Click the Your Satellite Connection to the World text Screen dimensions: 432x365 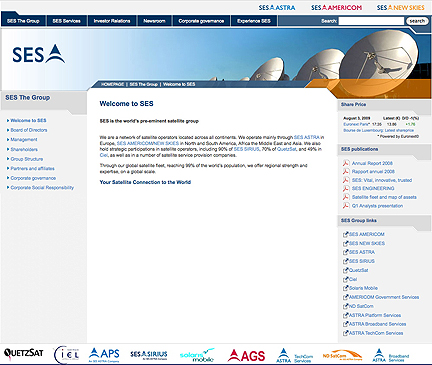click(x=145, y=182)
